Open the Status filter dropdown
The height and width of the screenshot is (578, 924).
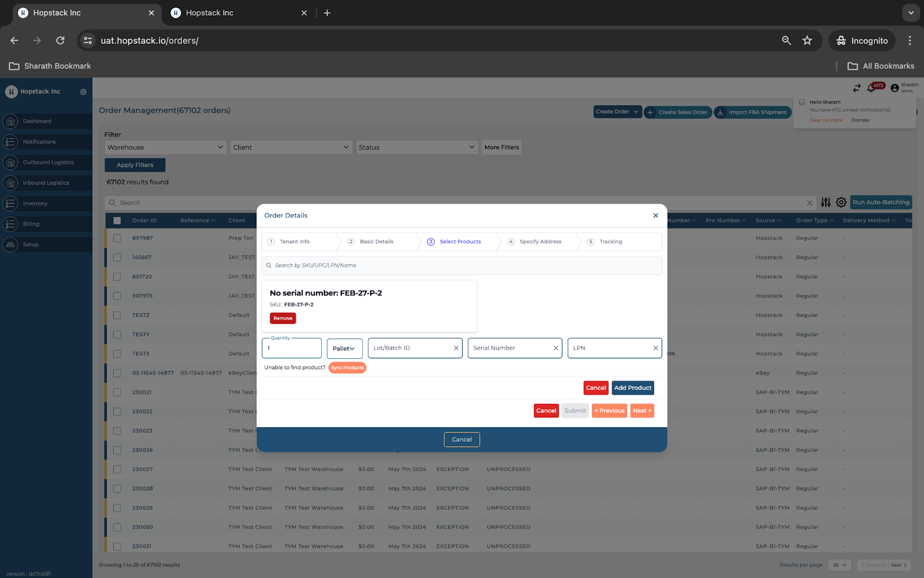(x=416, y=147)
